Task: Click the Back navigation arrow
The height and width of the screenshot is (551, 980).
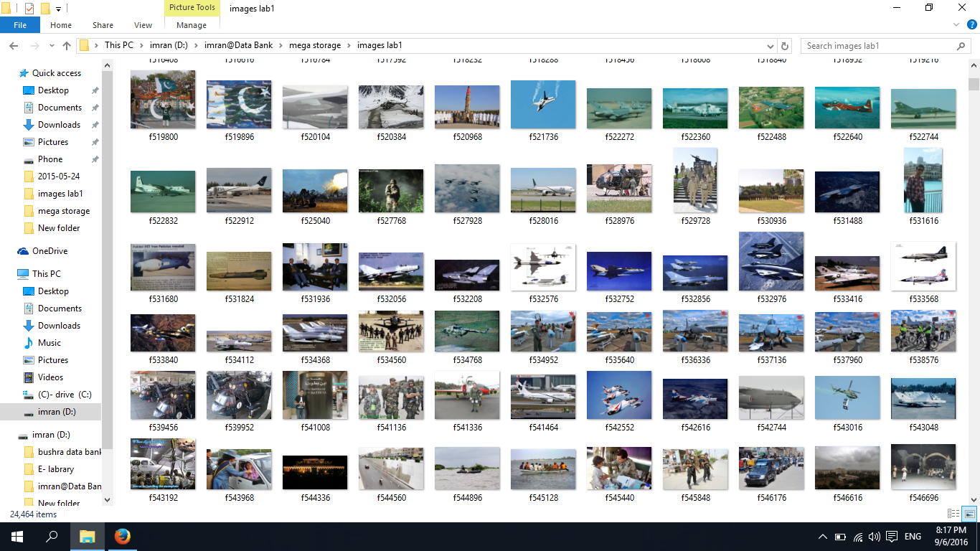Action: click(14, 45)
